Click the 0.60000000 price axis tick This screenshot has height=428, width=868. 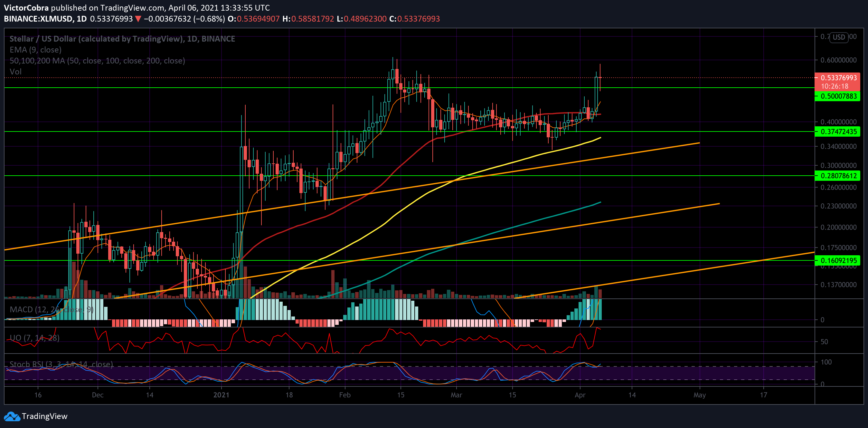click(838, 60)
